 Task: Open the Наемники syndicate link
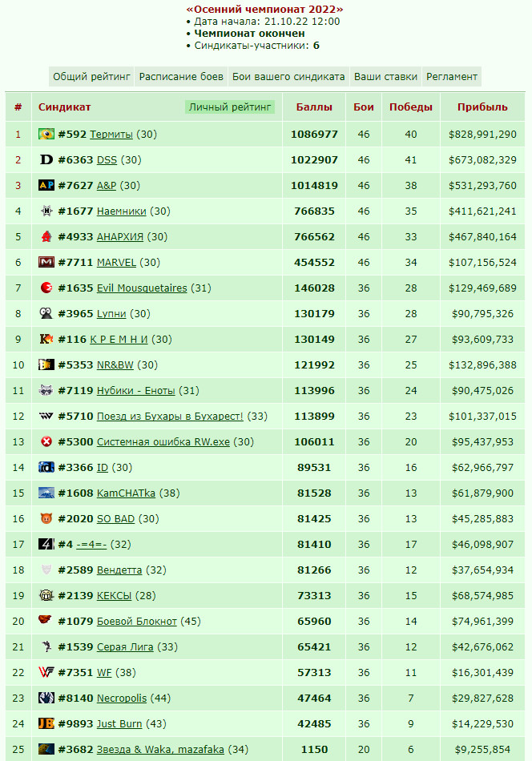pyautogui.click(x=121, y=211)
